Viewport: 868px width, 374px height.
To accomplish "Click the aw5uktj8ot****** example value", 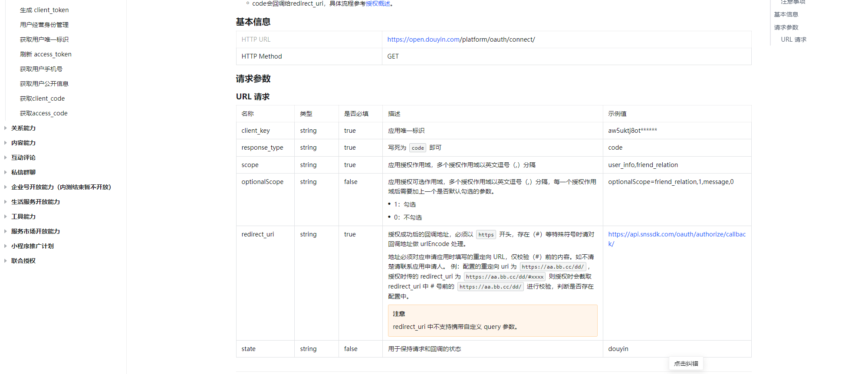I will (632, 131).
